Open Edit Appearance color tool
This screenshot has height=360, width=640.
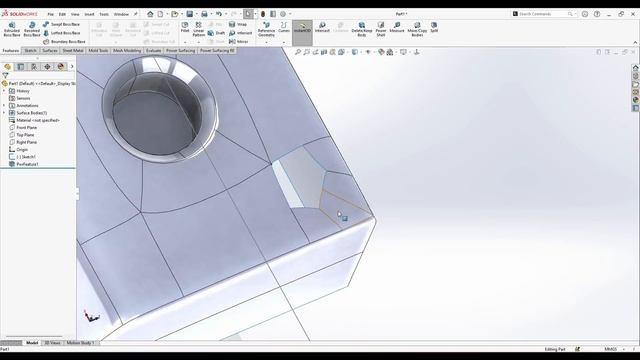click(381, 52)
